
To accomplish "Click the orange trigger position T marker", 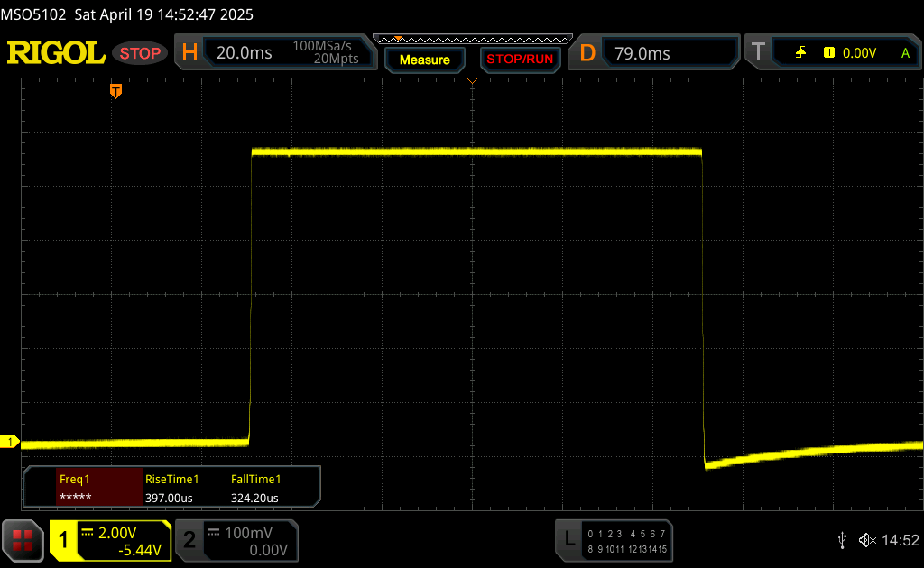I will click(x=116, y=91).
